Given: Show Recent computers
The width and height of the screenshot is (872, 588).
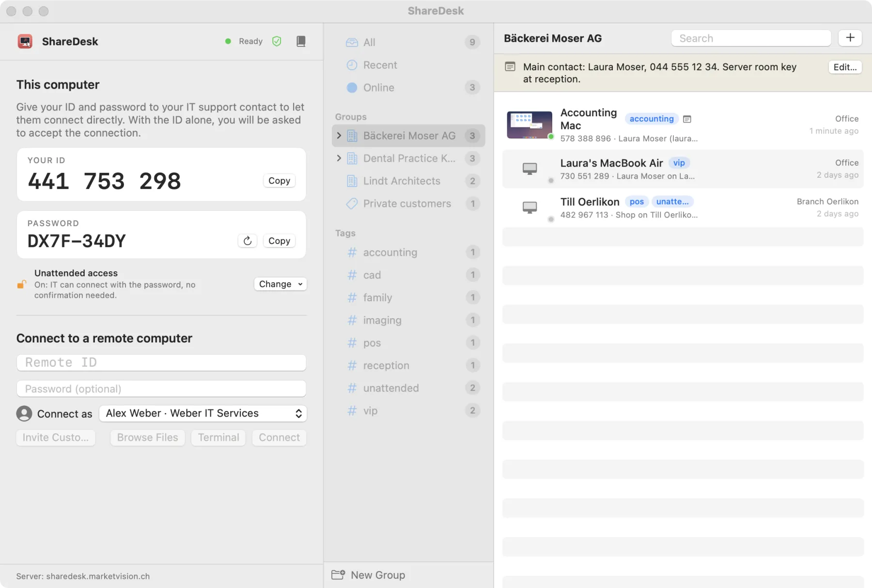Looking at the screenshot, I should [408, 65].
